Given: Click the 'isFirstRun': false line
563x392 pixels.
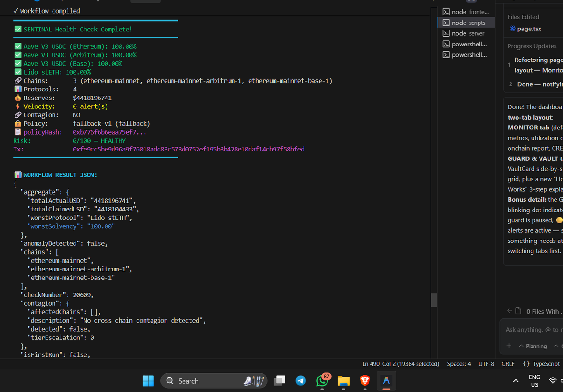Looking at the screenshot, I should pos(55,355).
